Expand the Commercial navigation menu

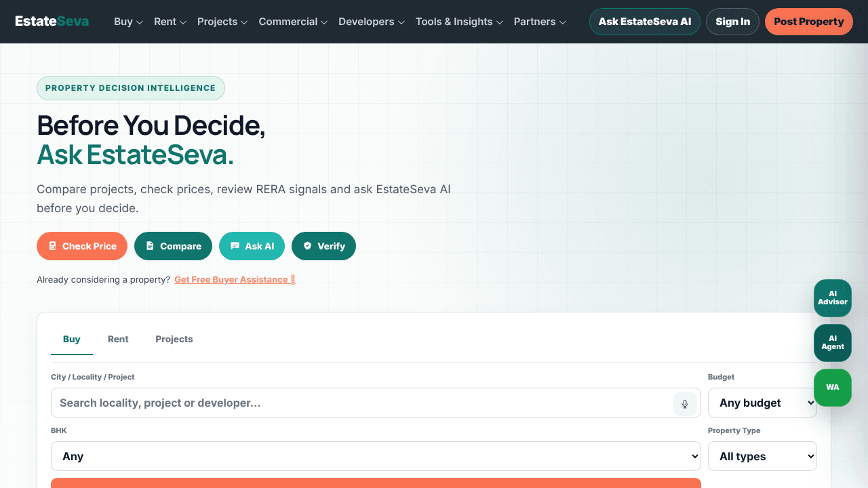293,22
